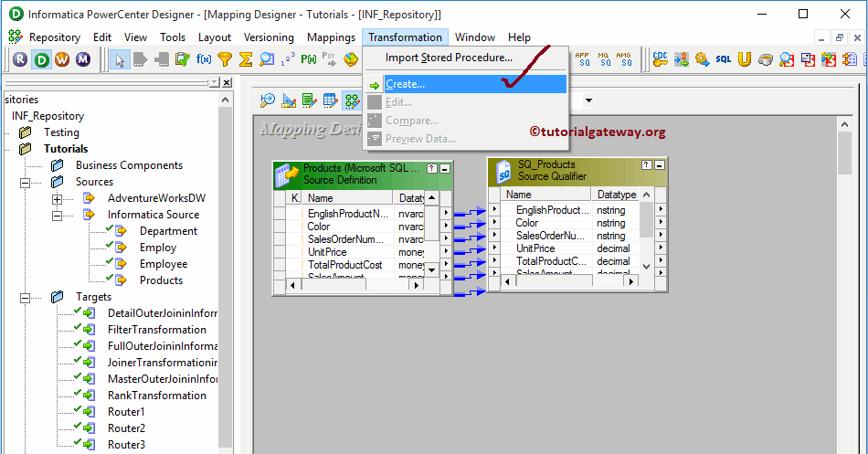This screenshot has width=868, height=454.
Task: Collapse the Informatica Source node
Action: [57, 216]
